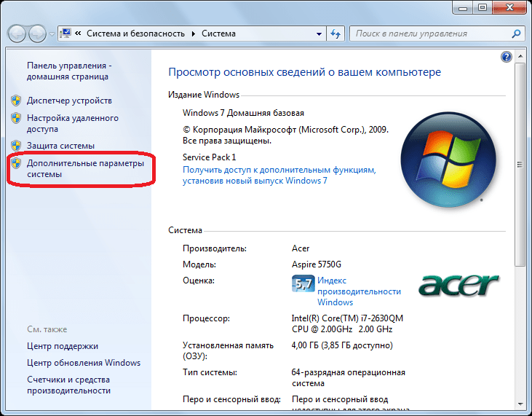The width and height of the screenshot is (532, 416).
Task: Click the computer icon in address bar
Action: (x=65, y=34)
